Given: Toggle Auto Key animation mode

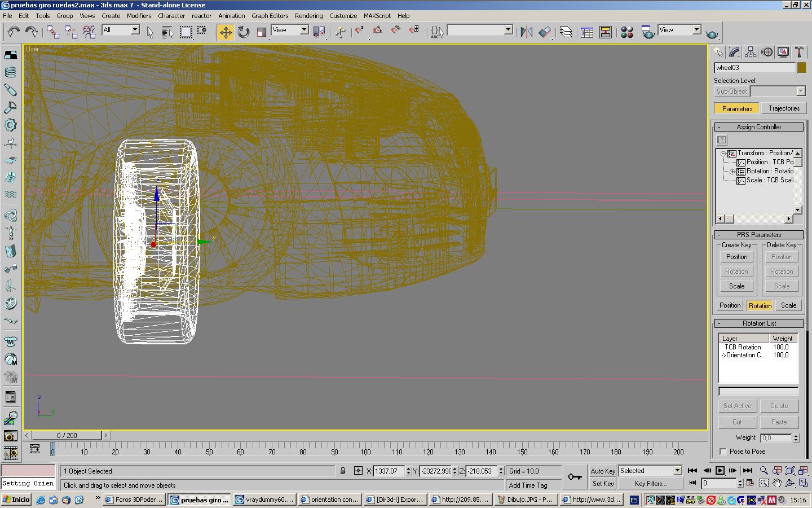Looking at the screenshot, I should (x=602, y=471).
